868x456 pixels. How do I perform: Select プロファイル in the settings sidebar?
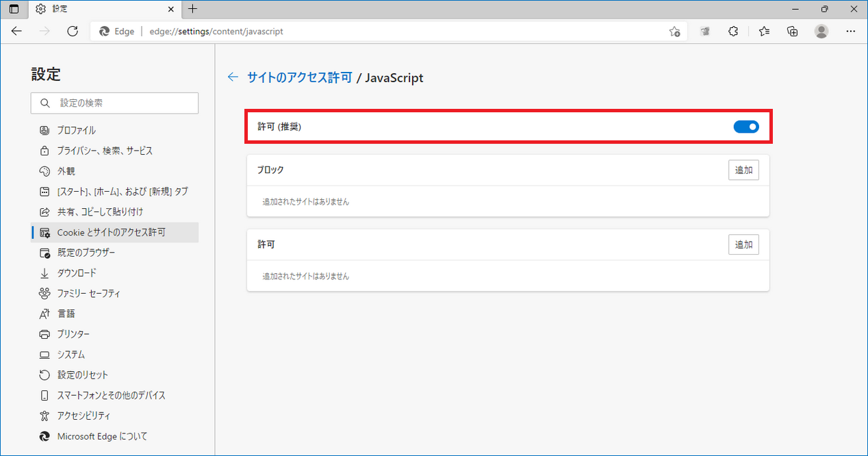pyautogui.click(x=76, y=130)
